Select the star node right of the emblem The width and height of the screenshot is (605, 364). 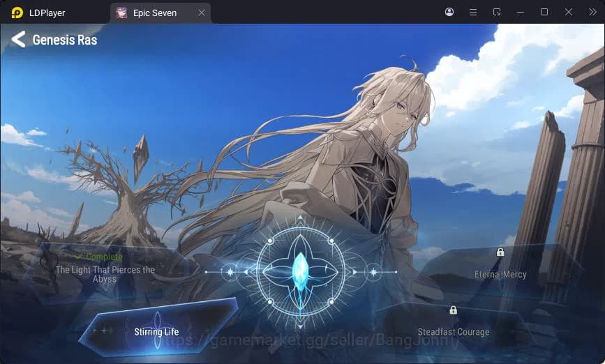[x=373, y=271]
